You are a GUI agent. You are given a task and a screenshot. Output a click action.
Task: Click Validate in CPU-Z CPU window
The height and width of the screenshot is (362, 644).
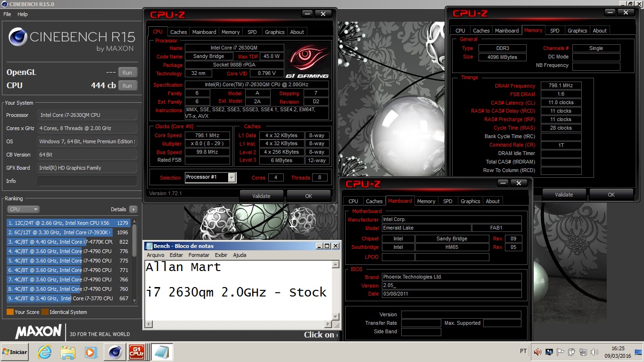[261, 196]
